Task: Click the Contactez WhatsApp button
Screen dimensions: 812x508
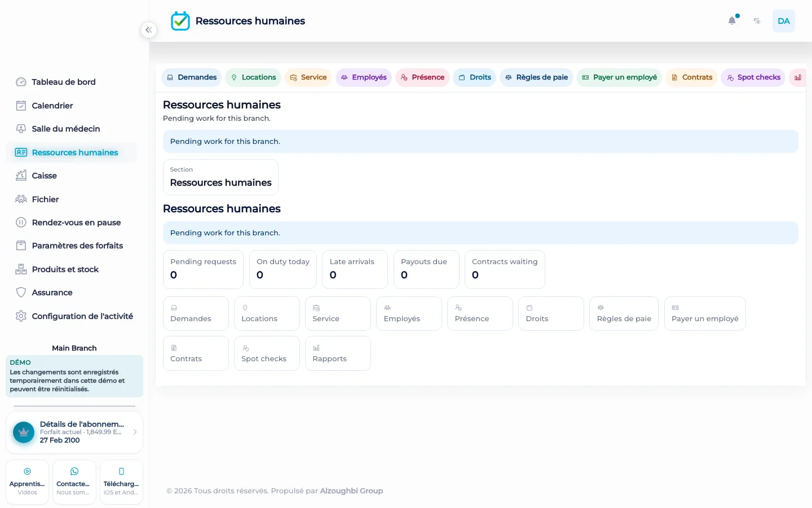Action: coord(74,482)
